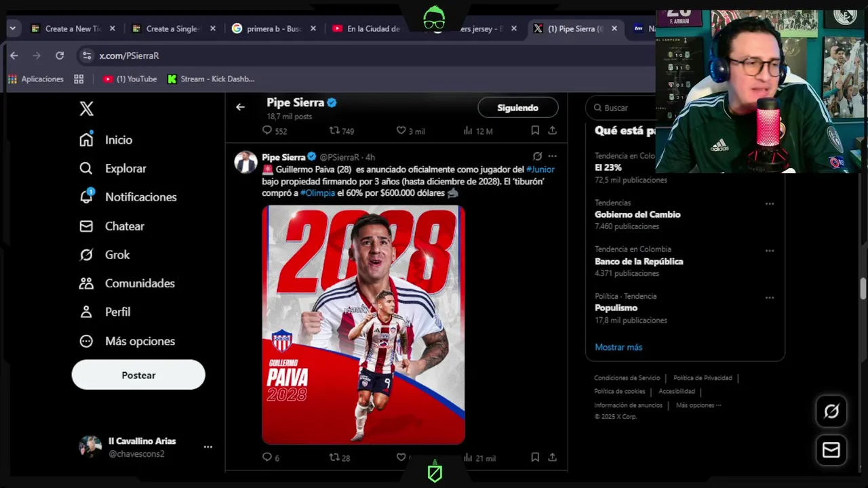Reply to Paiva post with 6 replies
This screenshot has height=488, width=868.
point(271,457)
